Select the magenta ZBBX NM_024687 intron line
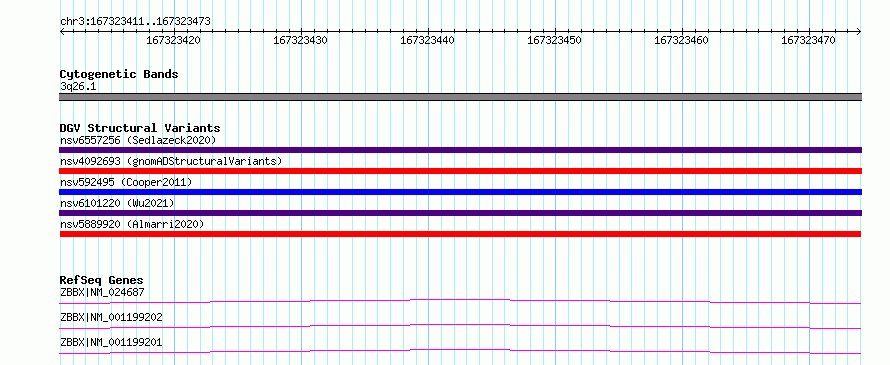890x365 pixels. (460, 301)
